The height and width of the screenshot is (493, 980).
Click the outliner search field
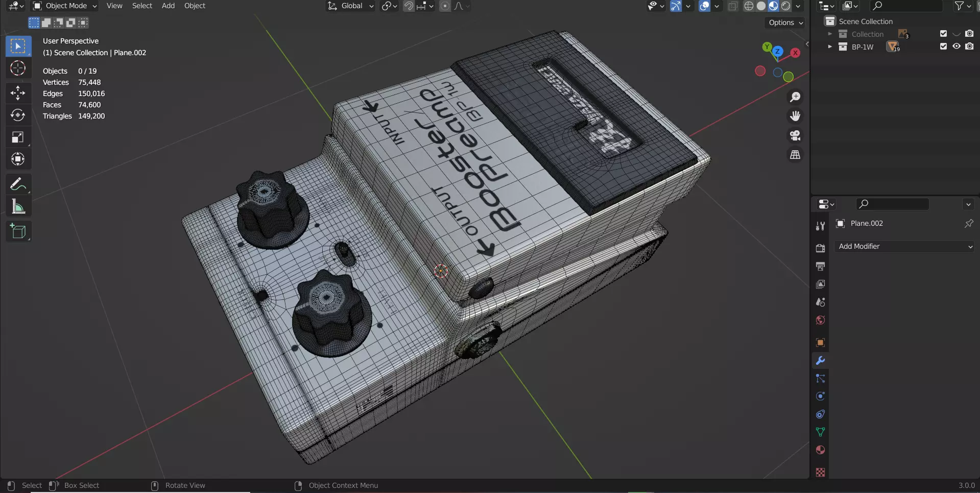pyautogui.click(x=905, y=6)
